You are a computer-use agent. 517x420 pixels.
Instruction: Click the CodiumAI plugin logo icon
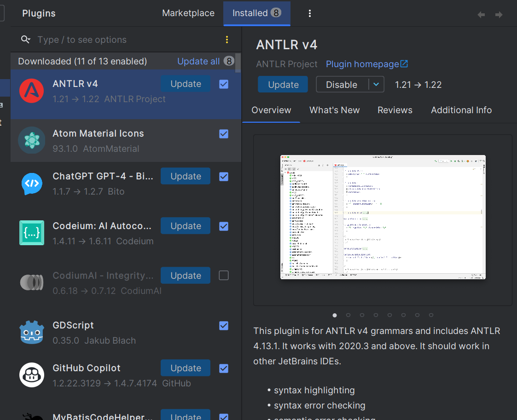click(32, 282)
